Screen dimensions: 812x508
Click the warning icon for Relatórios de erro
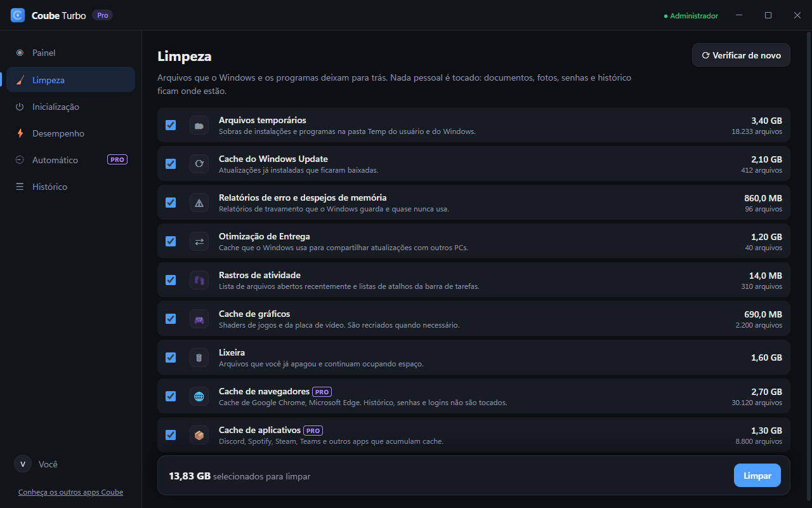pyautogui.click(x=199, y=203)
